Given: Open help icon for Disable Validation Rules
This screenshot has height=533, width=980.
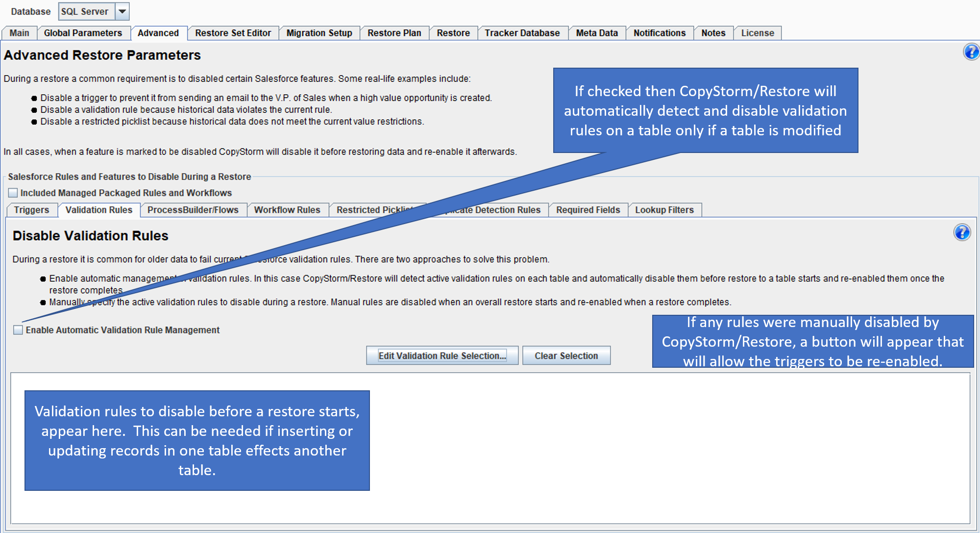Looking at the screenshot, I should coord(962,232).
